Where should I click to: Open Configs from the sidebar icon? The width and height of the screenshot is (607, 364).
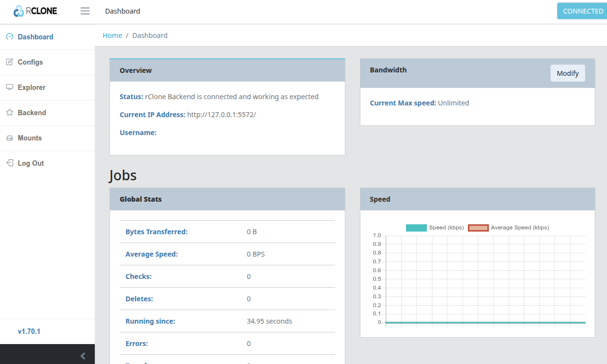[x=9, y=62]
